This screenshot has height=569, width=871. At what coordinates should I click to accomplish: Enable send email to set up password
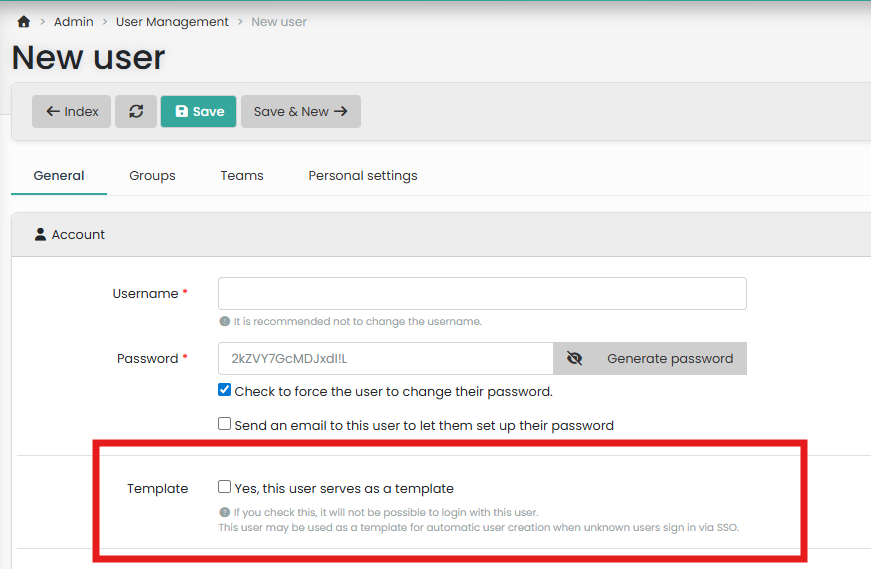click(x=225, y=424)
